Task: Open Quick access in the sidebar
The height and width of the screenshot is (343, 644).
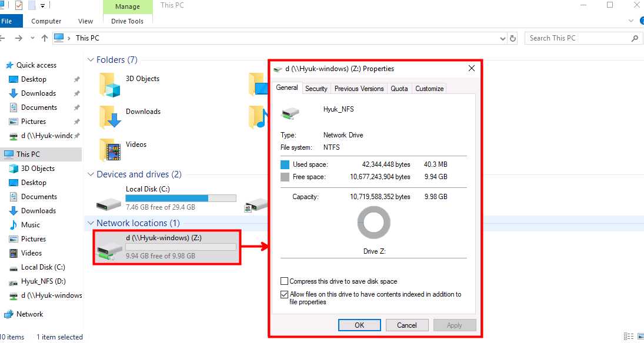Action: point(36,65)
